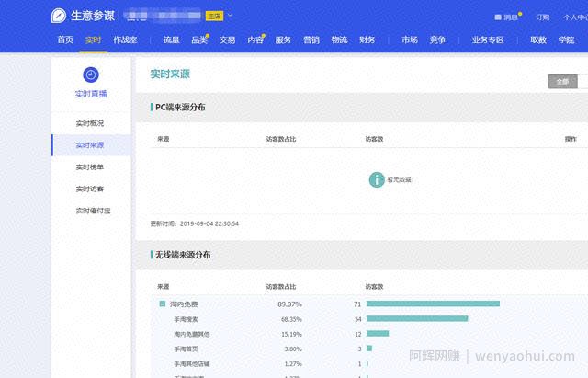Click the 手淘其他店铺 source row
This screenshot has width=588, height=378.
click(x=192, y=363)
